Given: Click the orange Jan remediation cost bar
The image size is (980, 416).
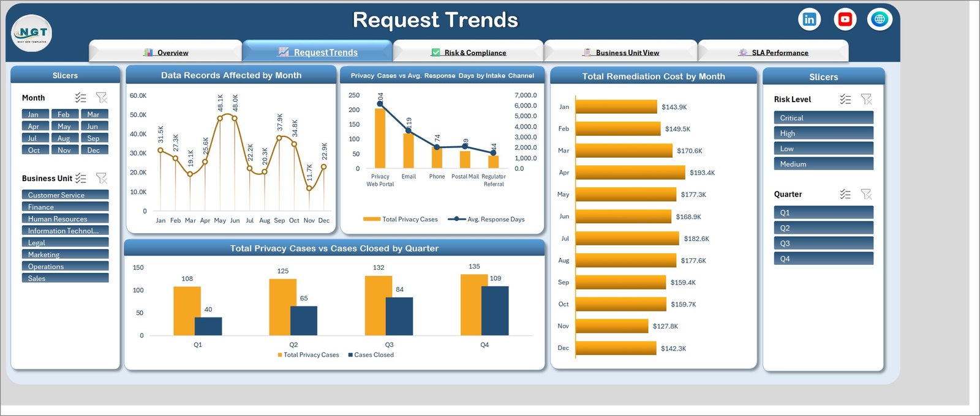Looking at the screenshot, I should point(616,107).
